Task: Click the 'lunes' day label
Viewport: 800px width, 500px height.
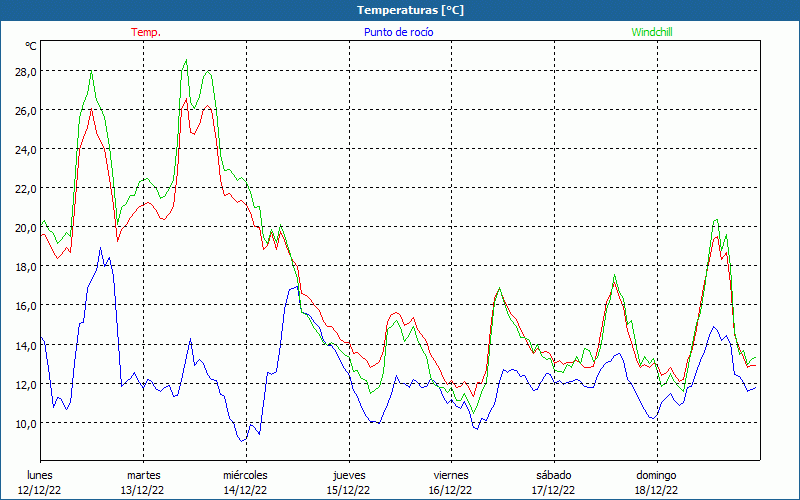Action: pos(40,475)
